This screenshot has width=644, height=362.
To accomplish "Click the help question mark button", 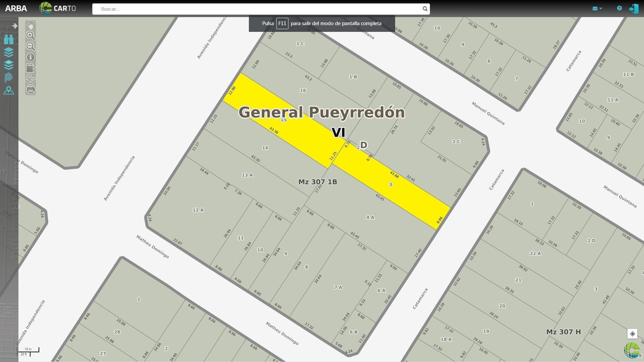I will tap(620, 8).
